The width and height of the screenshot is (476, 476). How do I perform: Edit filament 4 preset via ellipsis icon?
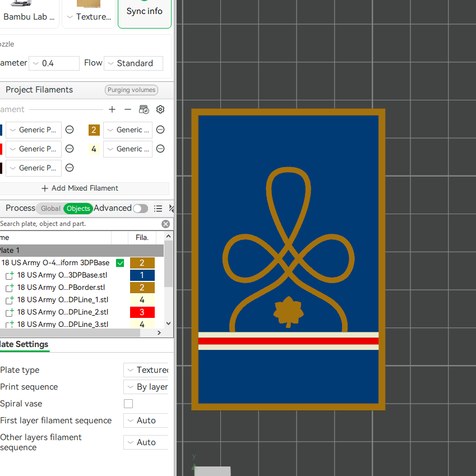[160, 149]
